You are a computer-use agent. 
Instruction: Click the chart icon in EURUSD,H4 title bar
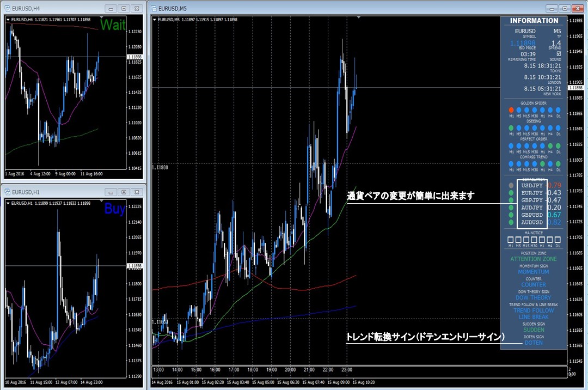pos(8,8)
